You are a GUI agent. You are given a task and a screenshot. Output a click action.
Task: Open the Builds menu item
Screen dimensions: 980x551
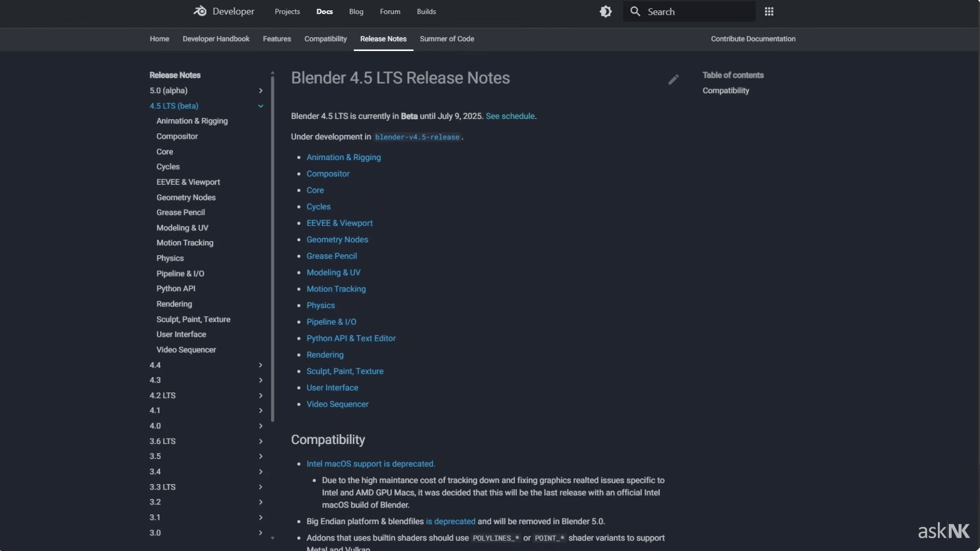[426, 11]
